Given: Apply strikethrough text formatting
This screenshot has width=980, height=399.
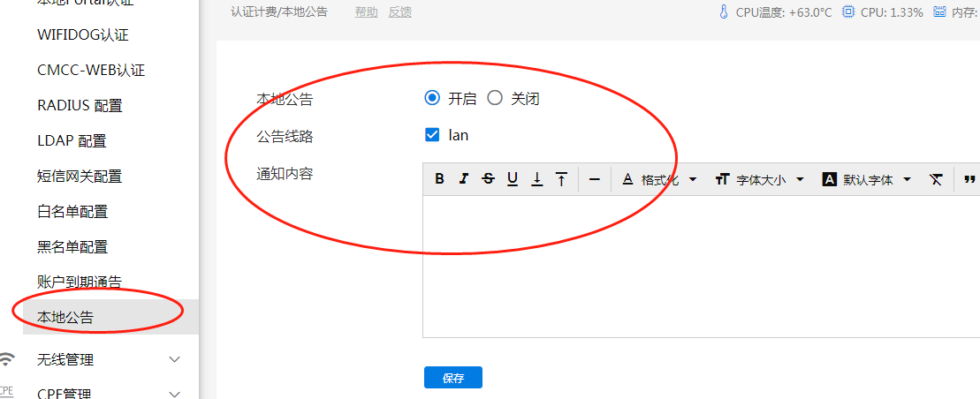Looking at the screenshot, I should click(x=488, y=179).
